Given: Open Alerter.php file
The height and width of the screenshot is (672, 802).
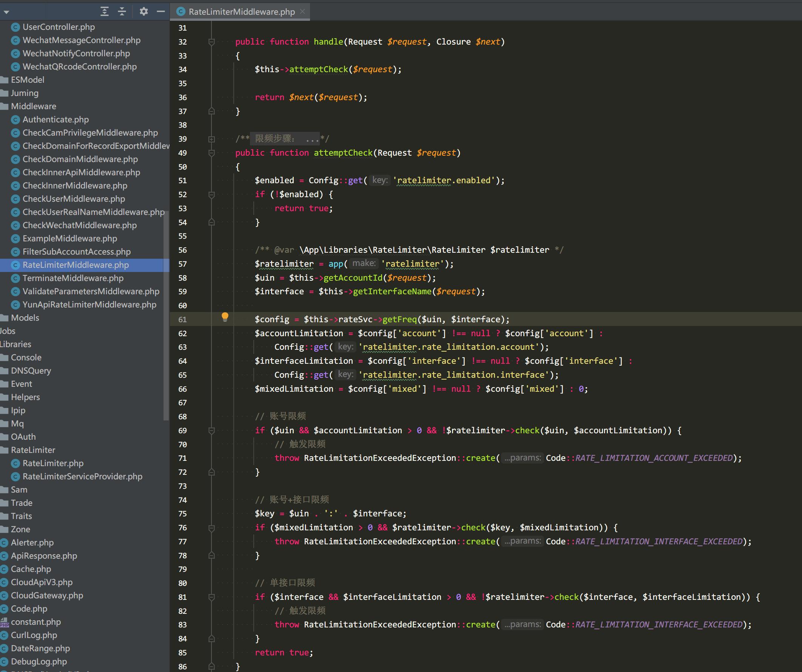Looking at the screenshot, I should [x=32, y=542].
